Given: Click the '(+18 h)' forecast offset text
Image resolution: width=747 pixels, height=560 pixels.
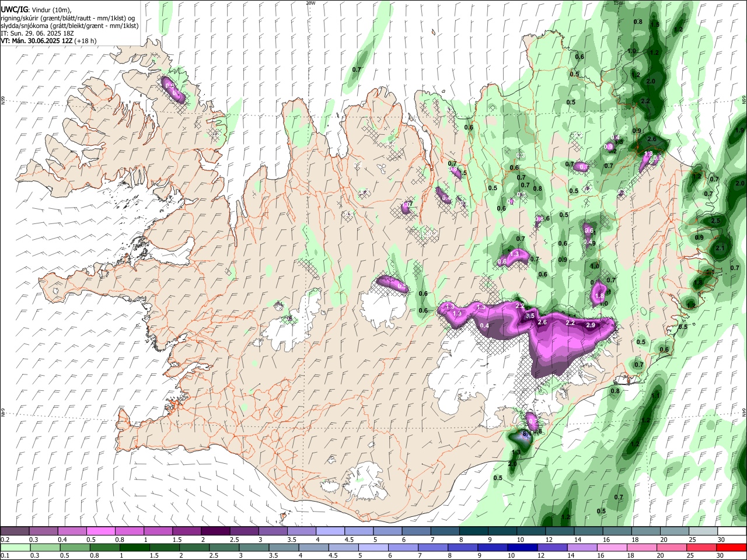Looking at the screenshot, I should tap(85, 41).
